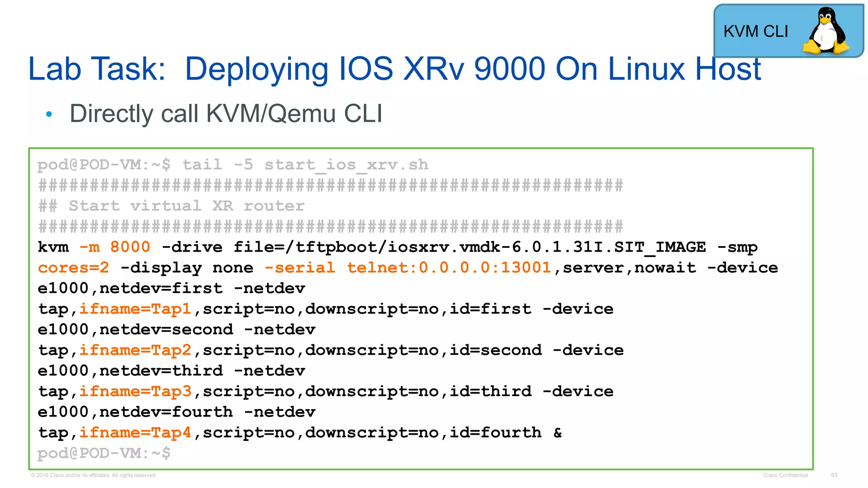The height and width of the screenshot is (488, 868).
Task: Click the '-serial telnet:0.0.0.0:13001' text
Action: coord(408,268)
